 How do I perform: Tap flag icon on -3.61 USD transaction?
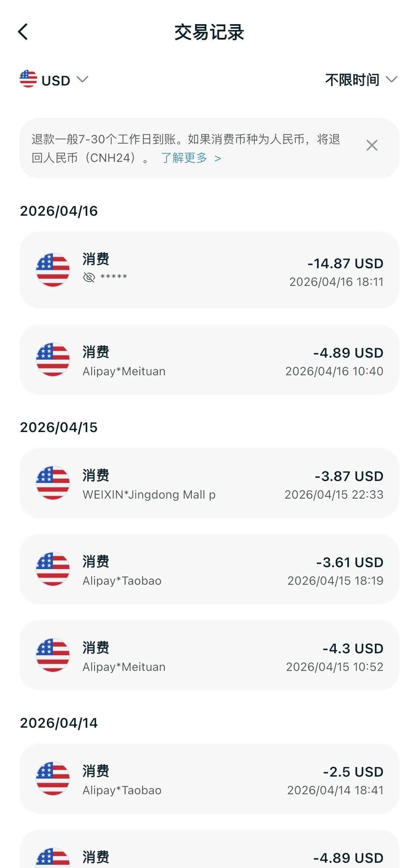coord(53,569)
